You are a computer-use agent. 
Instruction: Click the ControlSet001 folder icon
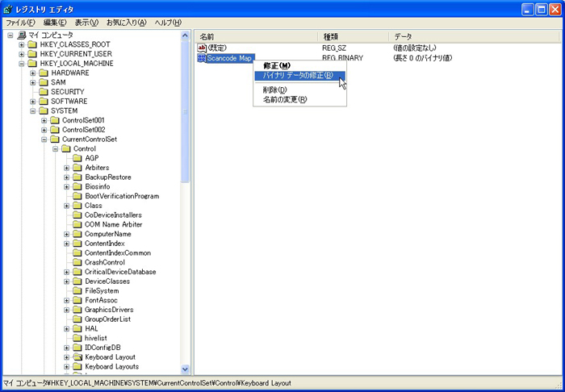tap(55, 120)
